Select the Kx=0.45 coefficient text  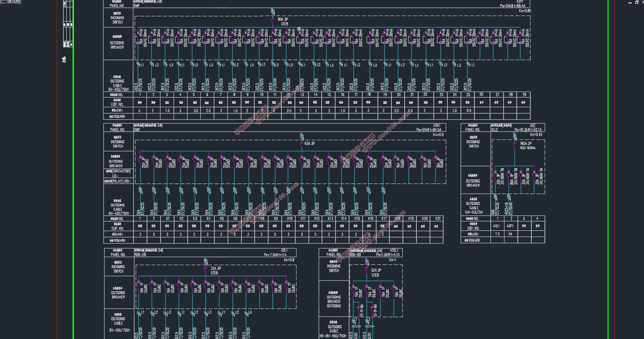[x=536, y=135]
